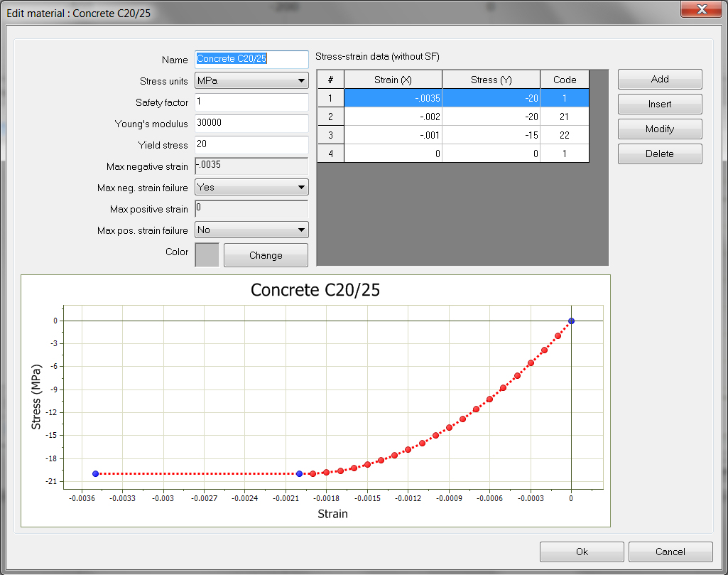
Task: Select row 4 in stress-strain table
Action: [x=393, y=154]
